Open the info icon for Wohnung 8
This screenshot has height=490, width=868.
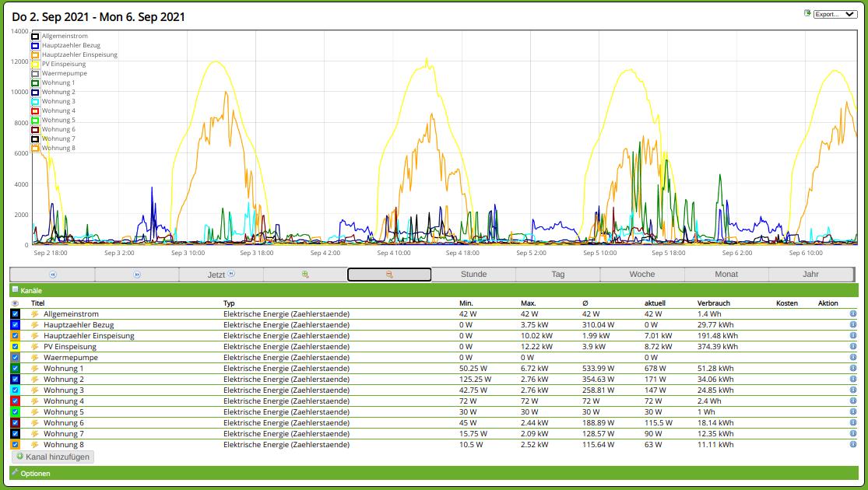853,444
